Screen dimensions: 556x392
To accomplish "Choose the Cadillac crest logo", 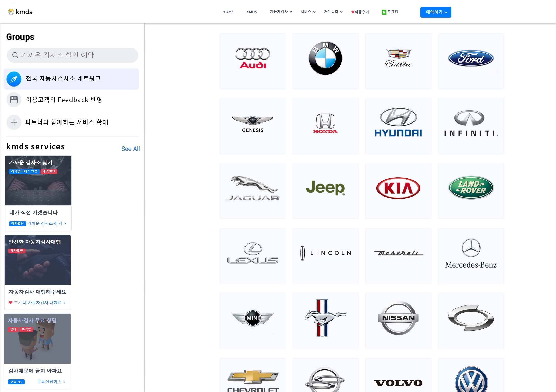I will 398,58.
